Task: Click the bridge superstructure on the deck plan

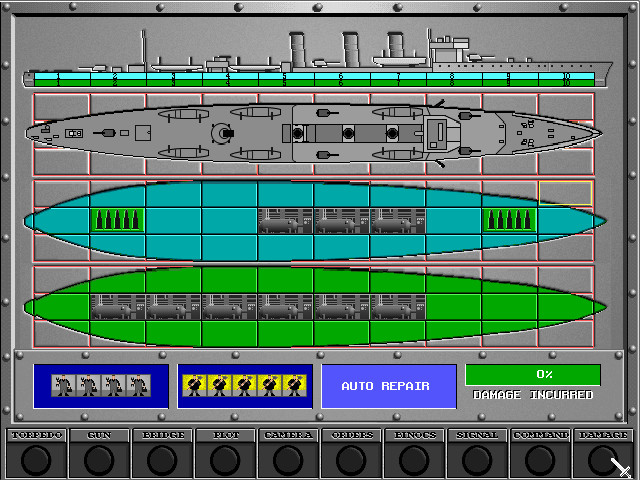Action: [x=440, y=133]
